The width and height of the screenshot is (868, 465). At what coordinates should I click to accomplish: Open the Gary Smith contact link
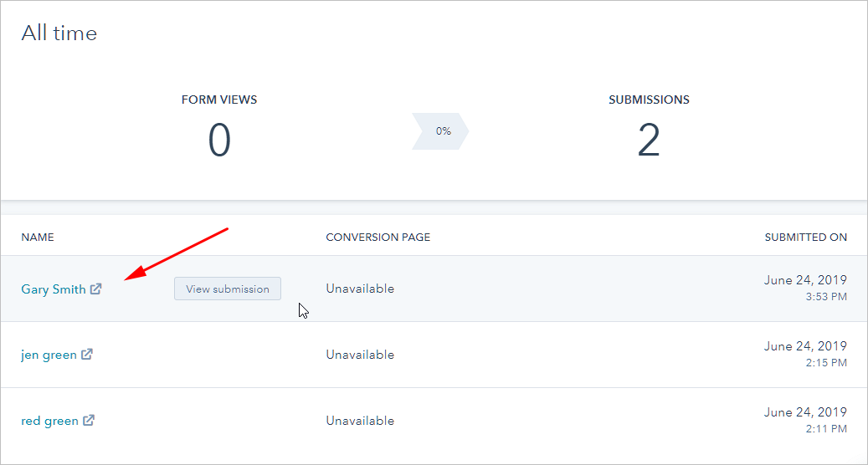pos(54,289)
